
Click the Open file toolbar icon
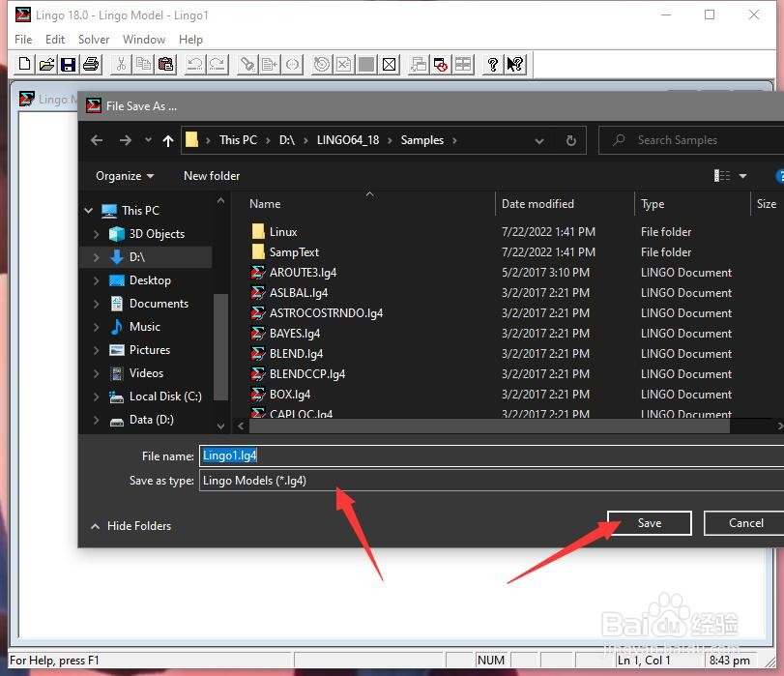coord(46,64)
